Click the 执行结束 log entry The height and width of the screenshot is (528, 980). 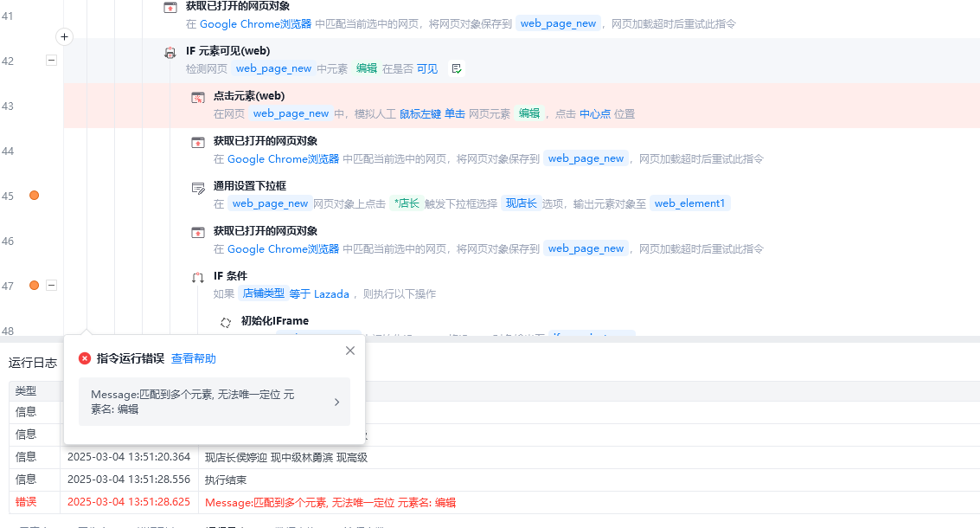tap(226, 480)
